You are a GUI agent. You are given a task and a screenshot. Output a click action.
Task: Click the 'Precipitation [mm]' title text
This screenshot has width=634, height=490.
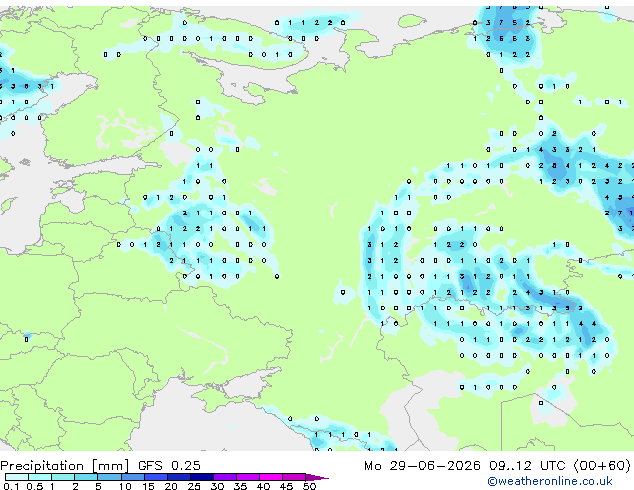tap(65, 466)
